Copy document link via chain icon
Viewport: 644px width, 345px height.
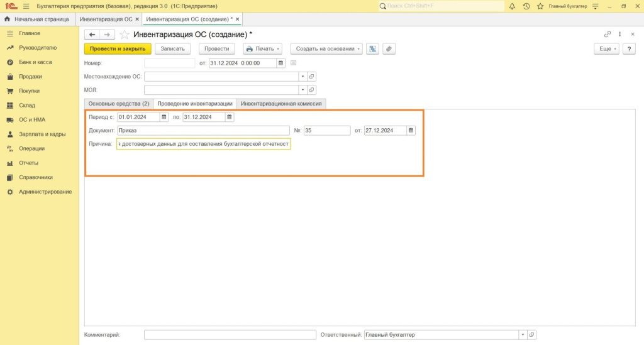tap(608, 35)
